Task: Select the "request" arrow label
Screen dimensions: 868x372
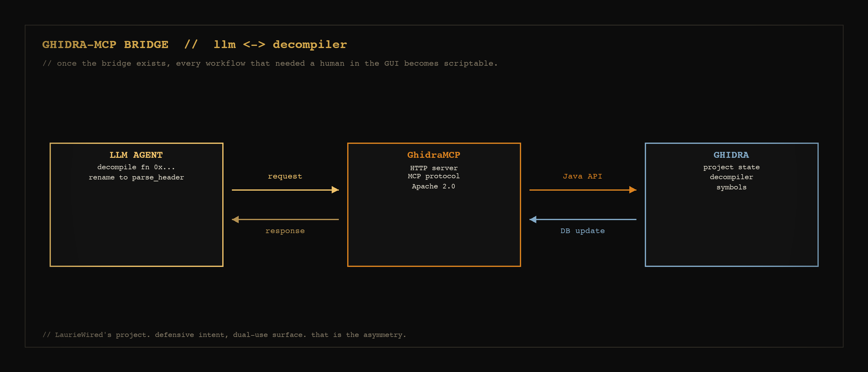Action: click(285, 176)
